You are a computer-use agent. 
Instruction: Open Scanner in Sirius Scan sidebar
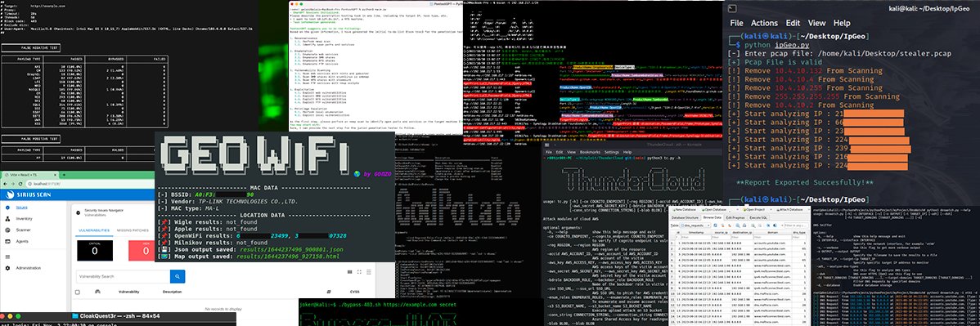[23, 230]
